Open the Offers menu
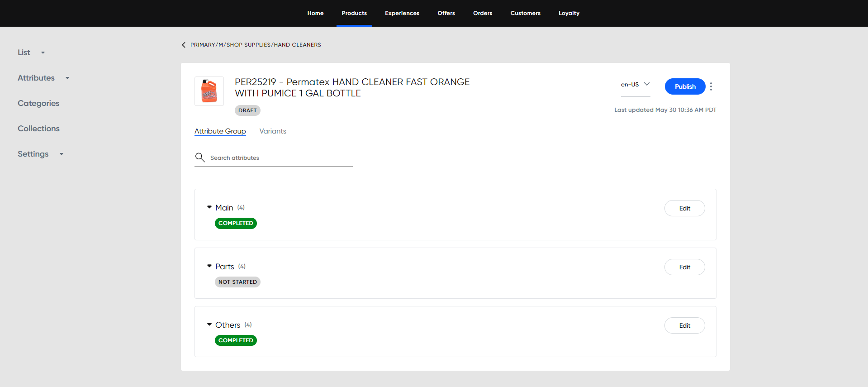 [x=446, y=13]
